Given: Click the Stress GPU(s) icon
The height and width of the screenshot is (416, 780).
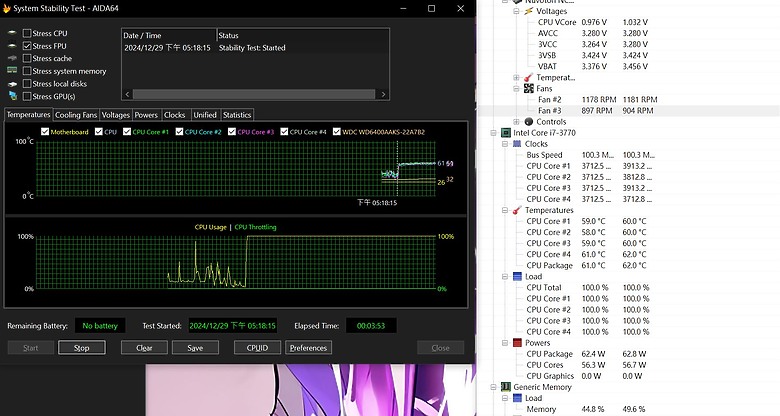Looking at the screenshot, I should 12,96.
